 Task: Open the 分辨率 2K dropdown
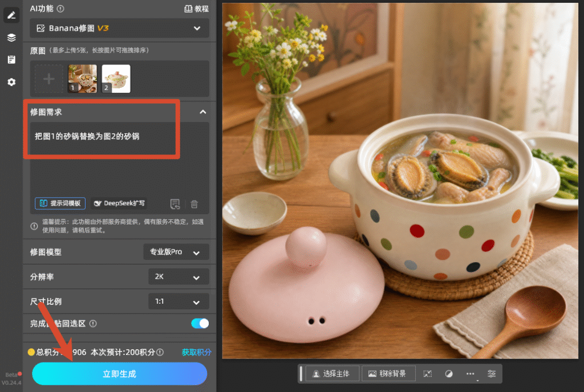(179, 277)
